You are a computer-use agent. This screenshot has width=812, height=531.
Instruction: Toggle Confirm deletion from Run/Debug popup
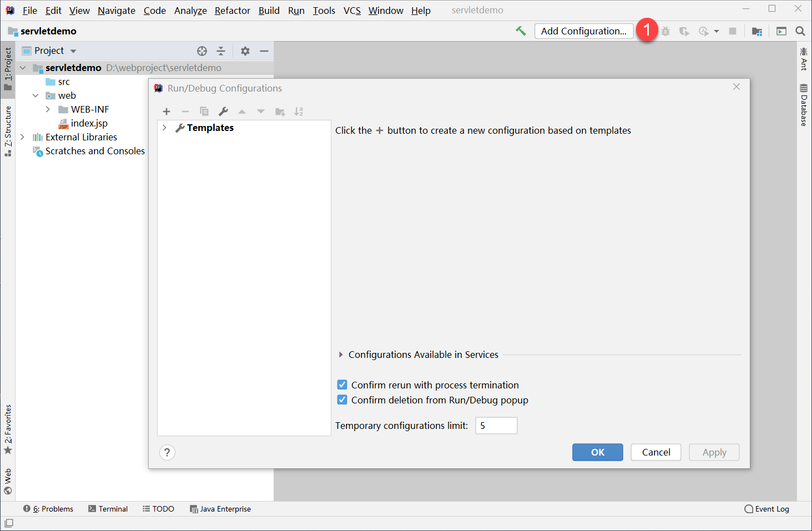click(x=342, y=399)
